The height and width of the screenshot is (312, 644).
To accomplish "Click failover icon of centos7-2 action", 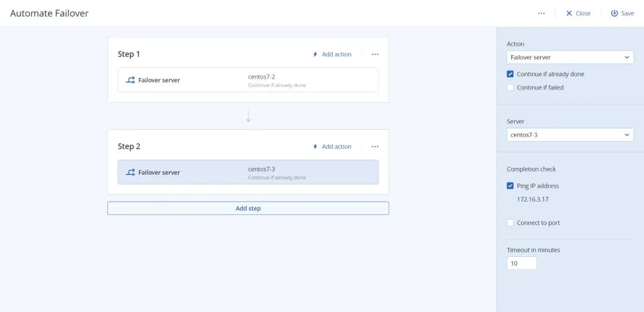I will click(130, 80).
